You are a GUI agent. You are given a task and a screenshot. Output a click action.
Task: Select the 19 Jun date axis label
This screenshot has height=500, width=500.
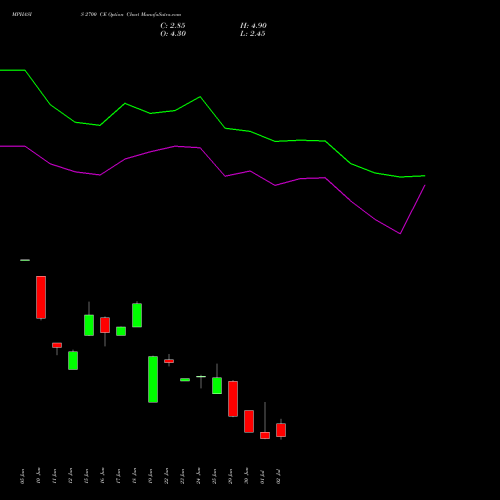[x=150, y=476]
